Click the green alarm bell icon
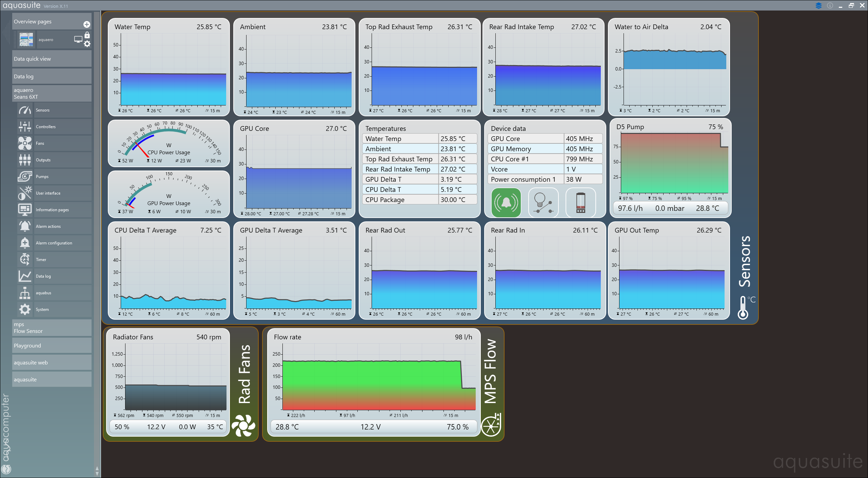868x478 pixels. 506,203
